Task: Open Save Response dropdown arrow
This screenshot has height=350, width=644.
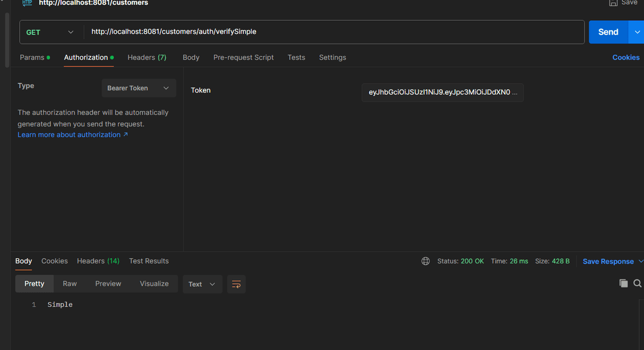Action: 641,262
